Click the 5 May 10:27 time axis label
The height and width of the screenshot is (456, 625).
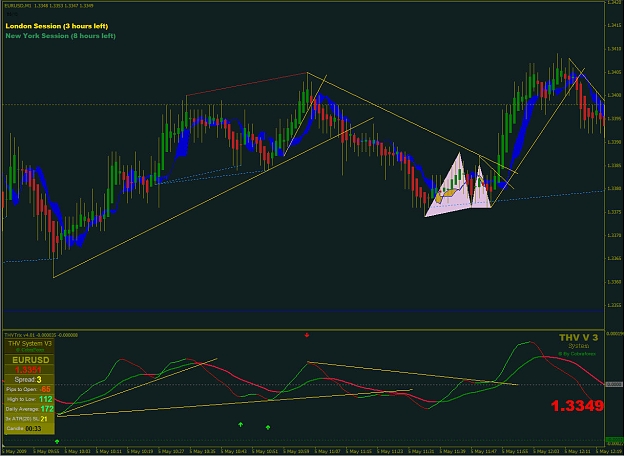pyautogui.click(x=172, y=451)
